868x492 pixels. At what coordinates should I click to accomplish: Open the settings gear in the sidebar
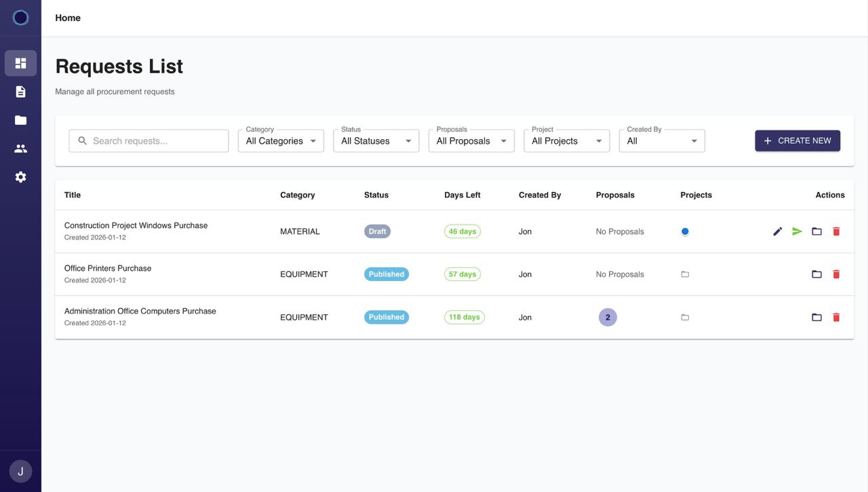20,177
